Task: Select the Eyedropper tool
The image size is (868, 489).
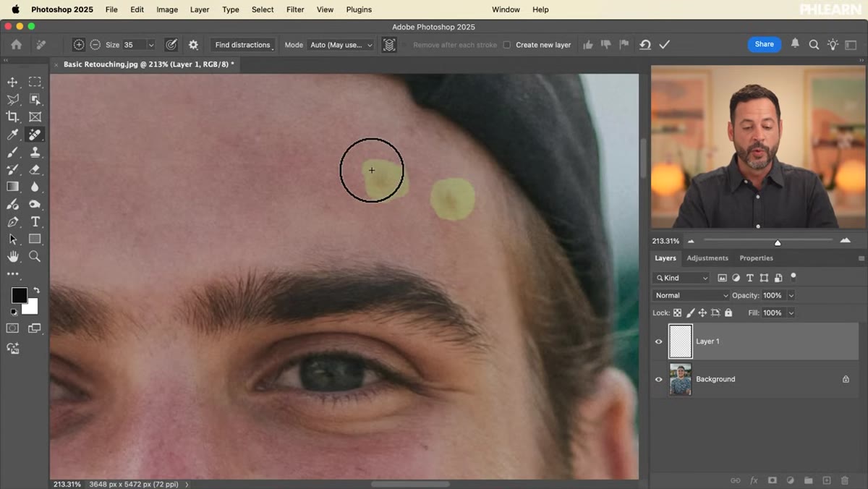Action: [12, 135]
